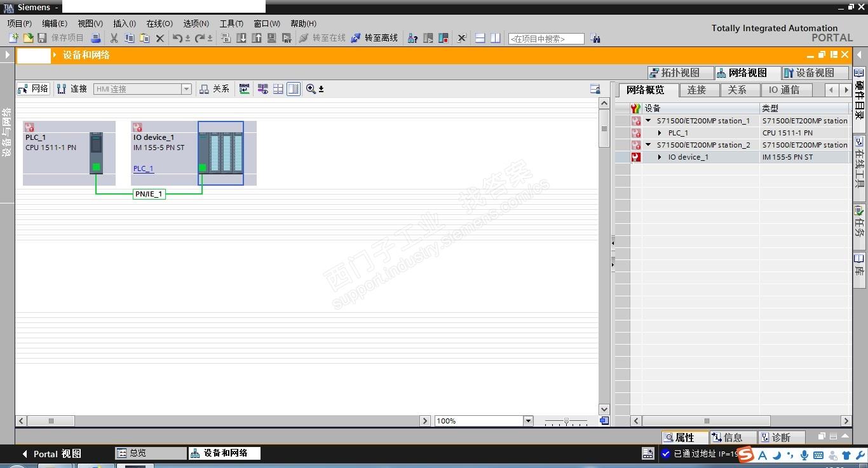868x468 pixels.
Task: Click the save window settings icon
Action: [x=595, y=89]
